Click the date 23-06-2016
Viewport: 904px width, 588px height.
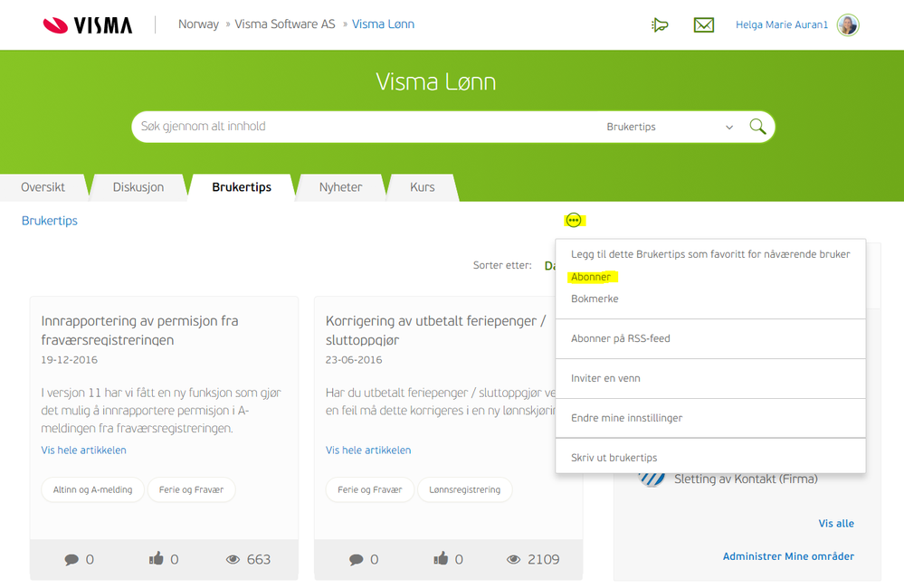[x=354, y=360]
